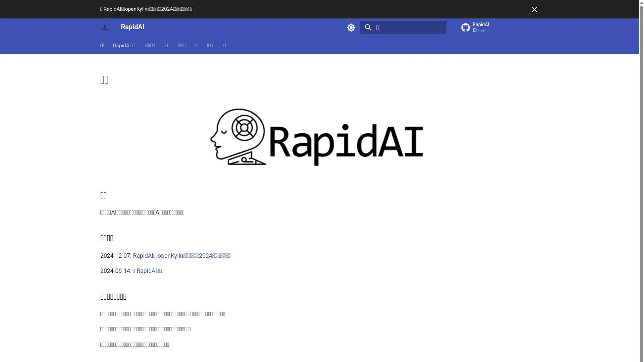Select the third navigation menu item
The height and width of the screenshot is (362, 644).
150,46
